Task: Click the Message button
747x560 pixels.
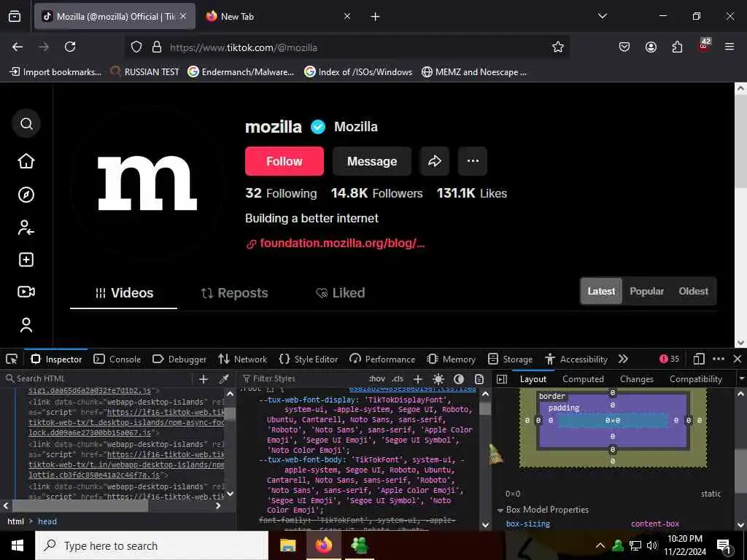Action: 372,161
